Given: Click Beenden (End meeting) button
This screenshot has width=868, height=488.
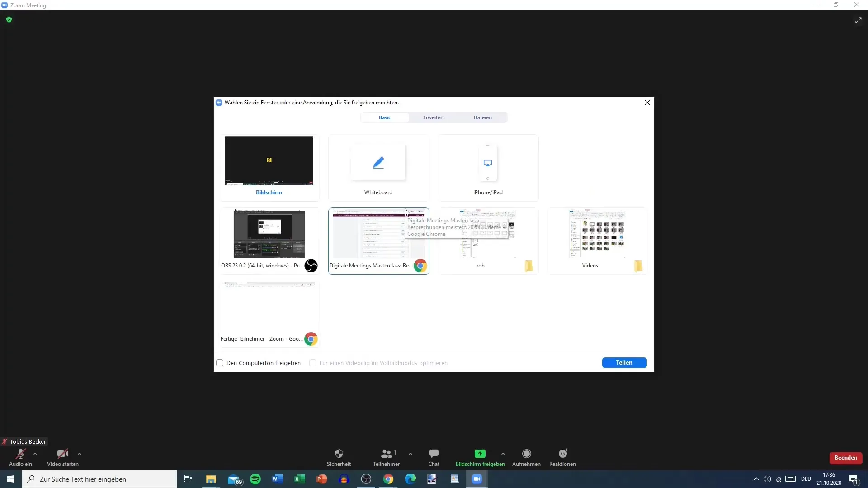Looking at the screenshot, I should click(845, 457).
